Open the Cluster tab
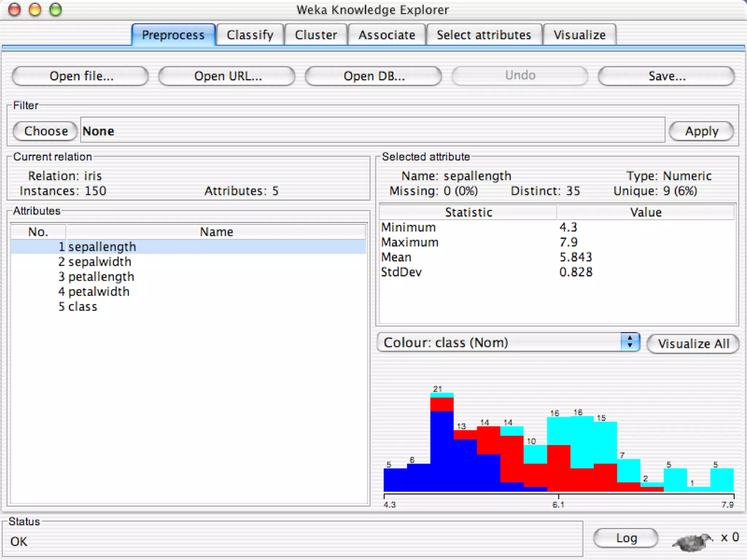 [316, 35]
